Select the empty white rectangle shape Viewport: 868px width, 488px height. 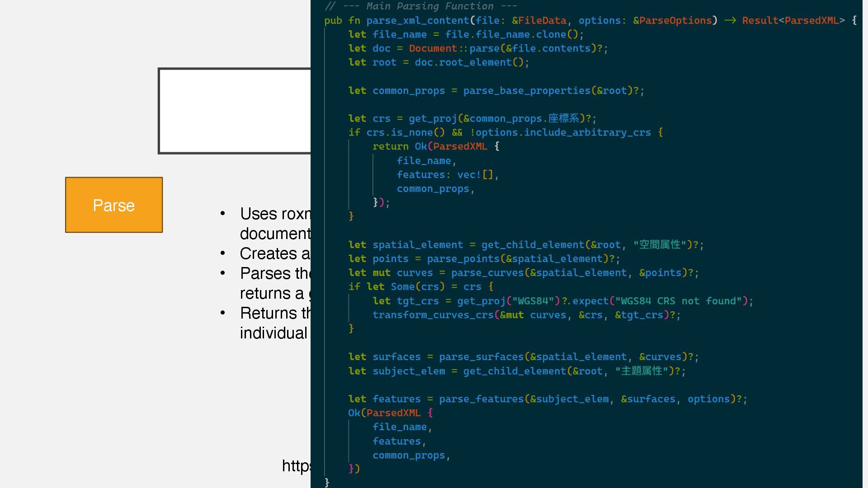[234, 111]
